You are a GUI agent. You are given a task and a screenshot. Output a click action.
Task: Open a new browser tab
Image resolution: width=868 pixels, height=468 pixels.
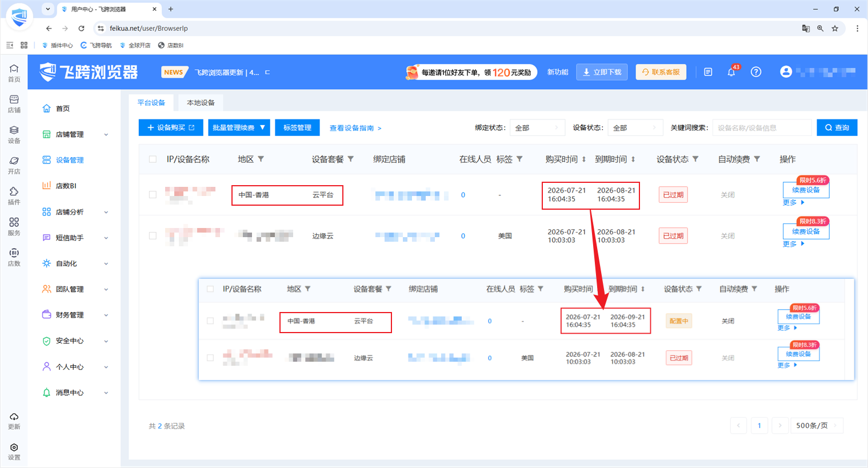[170, 9]
